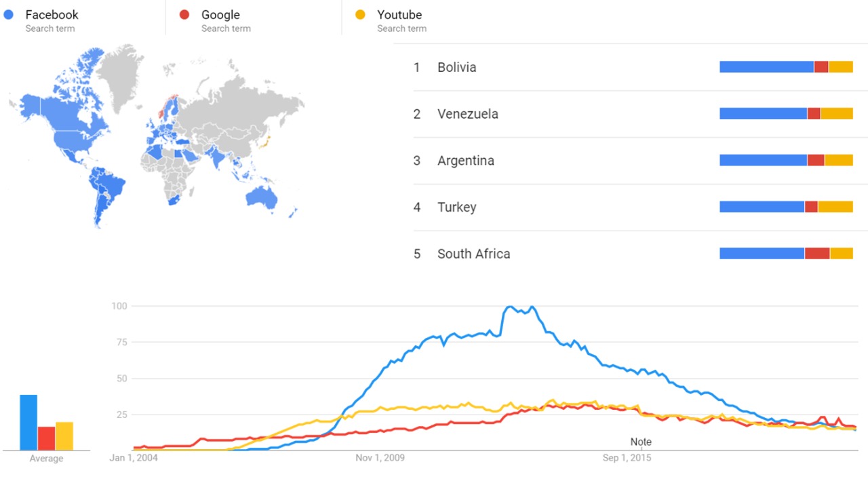Click the yellow Youtube legend dot

click(x=360, y=14)
